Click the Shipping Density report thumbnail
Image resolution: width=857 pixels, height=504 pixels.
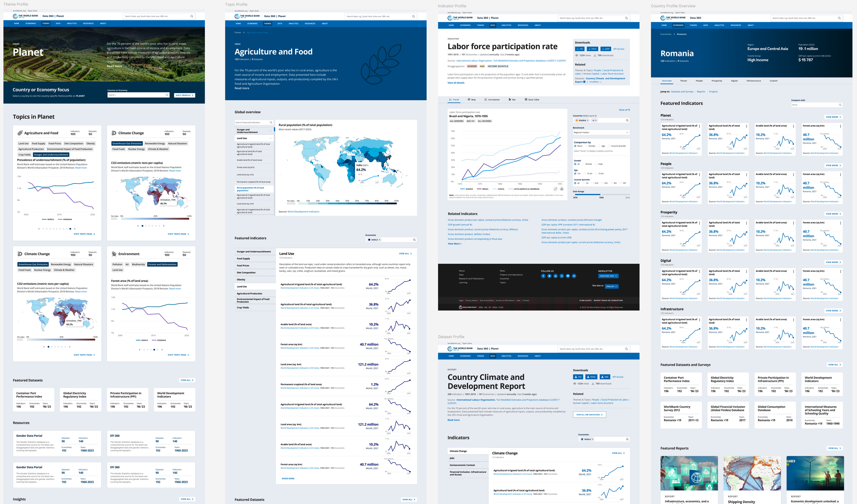point(752,473)
